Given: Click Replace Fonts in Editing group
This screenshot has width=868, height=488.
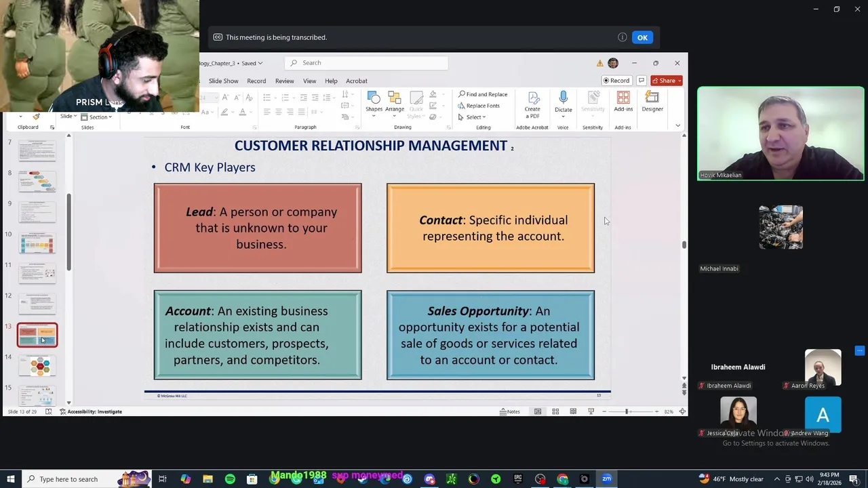Looking at the screenshot, I should point(479,106).
